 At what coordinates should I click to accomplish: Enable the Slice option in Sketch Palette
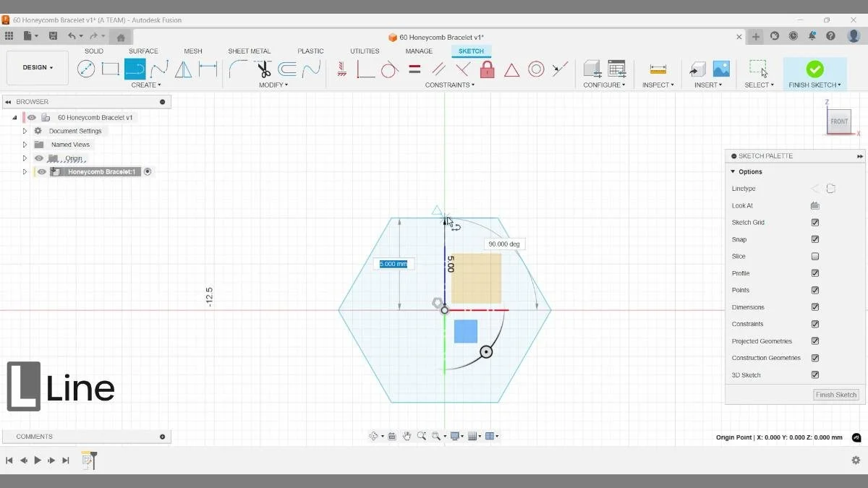815,256
